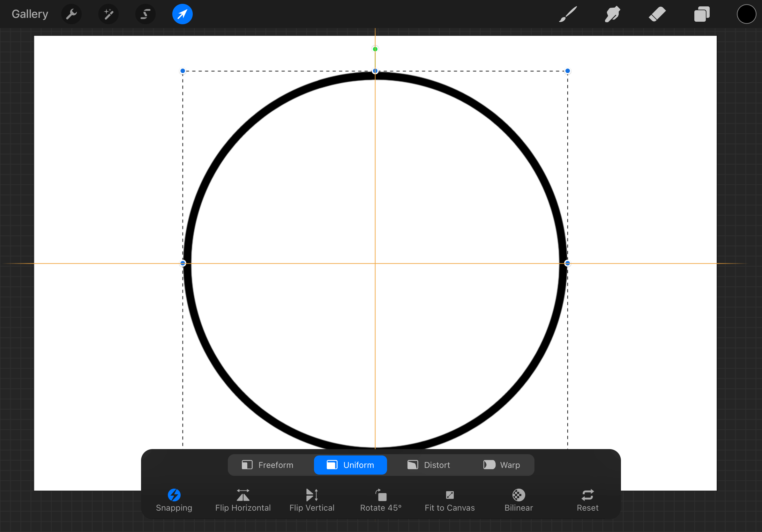Select the Smudge finger tool
Screen dimensions: 762x532
click(x=612, y=14)
